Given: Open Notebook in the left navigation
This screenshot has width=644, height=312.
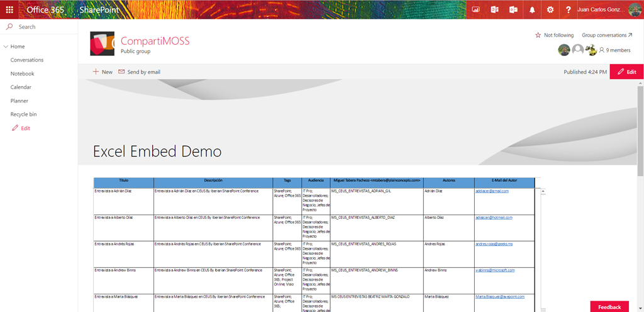Looking at the screenshot, I should pos(22,74).
